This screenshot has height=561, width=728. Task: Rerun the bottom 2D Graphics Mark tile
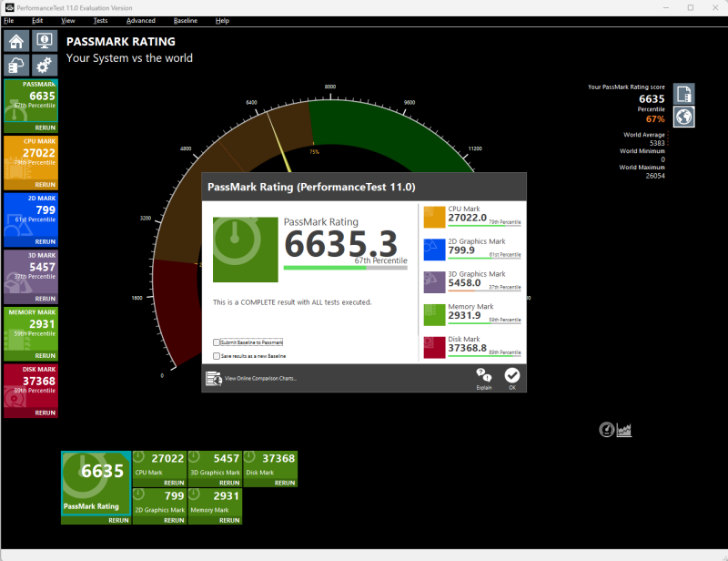pos(174,521)
